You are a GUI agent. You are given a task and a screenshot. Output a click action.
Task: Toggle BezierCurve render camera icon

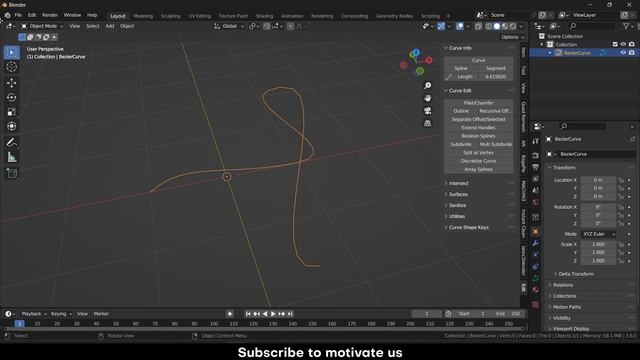coord(632,53)
